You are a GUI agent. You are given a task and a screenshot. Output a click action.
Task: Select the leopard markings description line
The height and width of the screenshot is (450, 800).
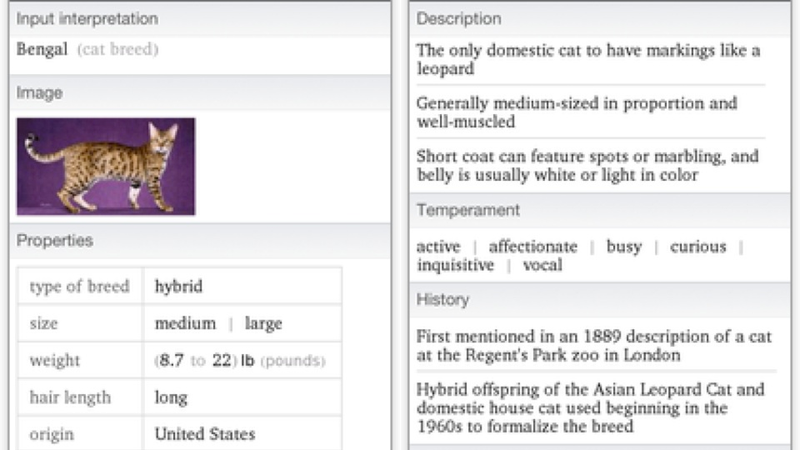click(x=588, y=59)
